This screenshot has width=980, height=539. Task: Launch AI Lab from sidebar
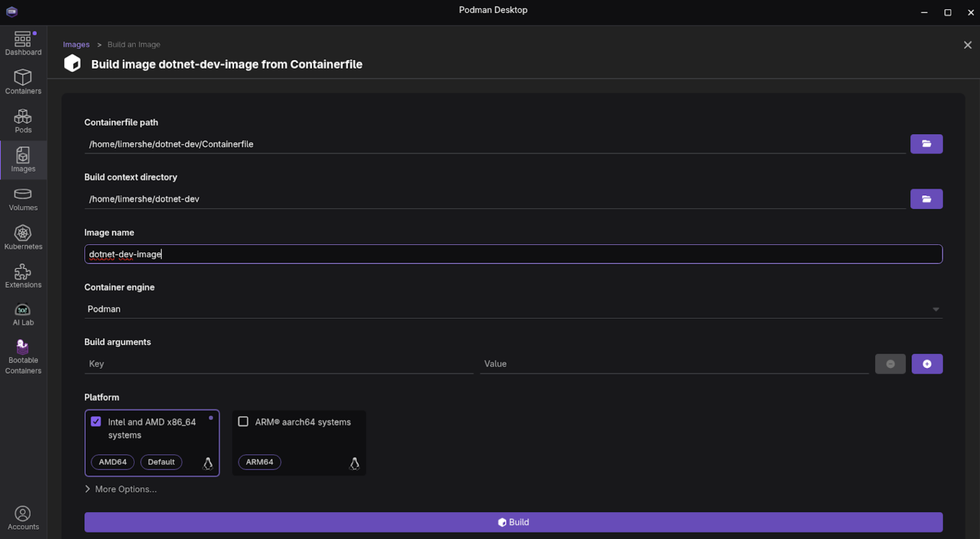(x=23, y=314)
